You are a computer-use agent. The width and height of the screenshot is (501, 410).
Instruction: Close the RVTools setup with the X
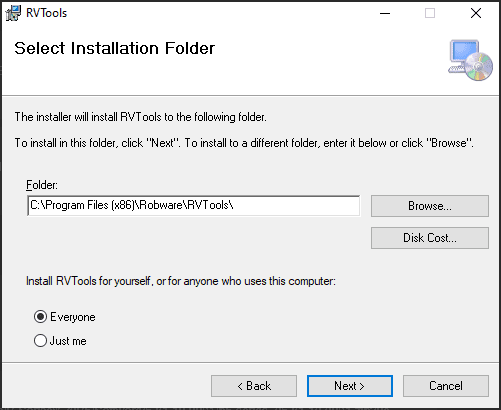[476, 13]
